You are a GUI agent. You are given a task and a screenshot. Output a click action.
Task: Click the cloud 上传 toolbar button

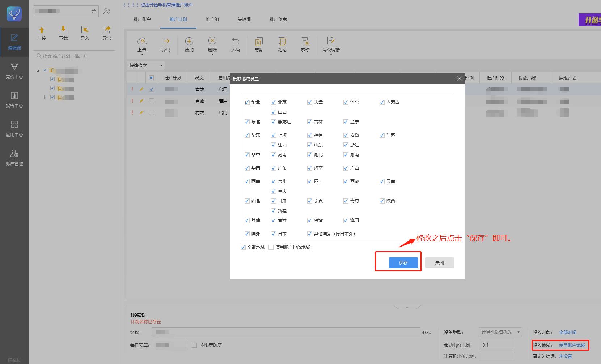coord(142,45)
